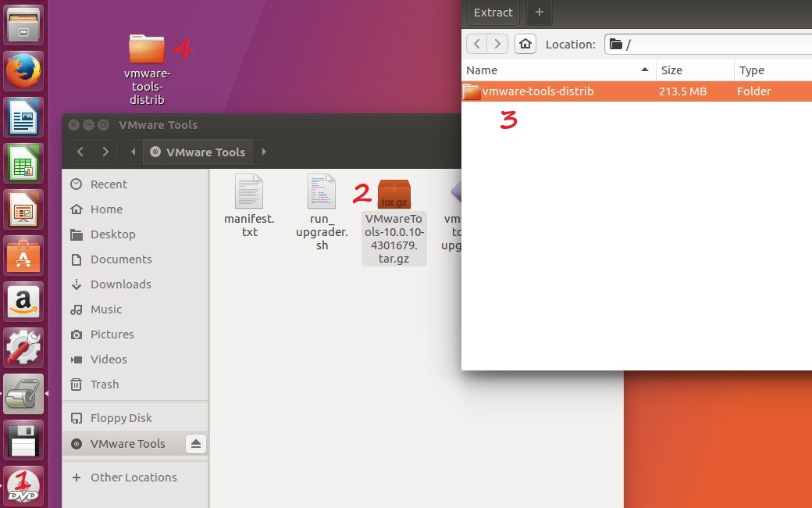Click the right path arrow in the Files toolbar

coord(264,152)
